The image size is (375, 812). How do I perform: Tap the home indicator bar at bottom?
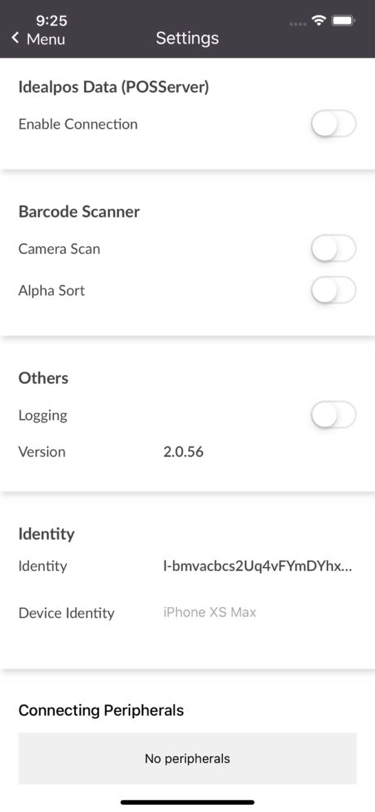188,802
